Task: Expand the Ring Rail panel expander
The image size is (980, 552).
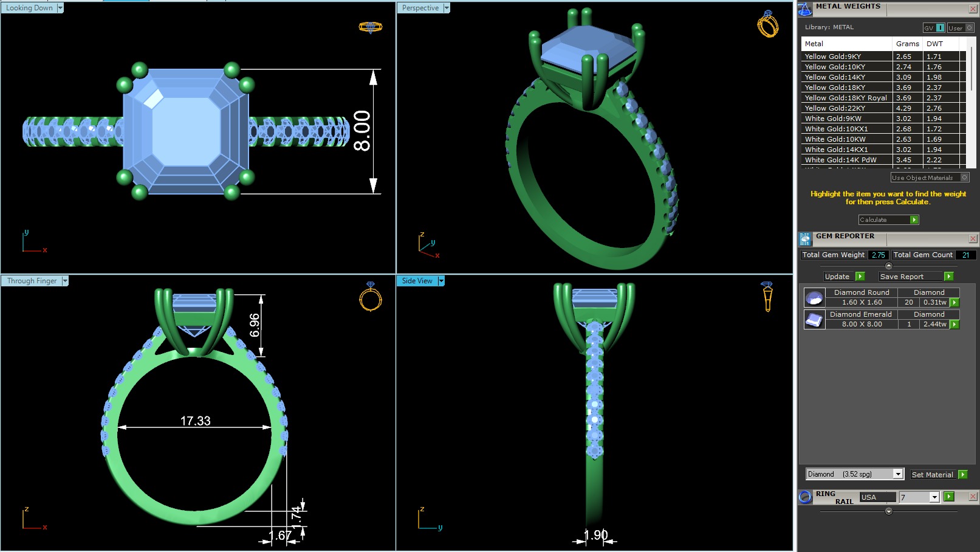Action: point(889,511)
